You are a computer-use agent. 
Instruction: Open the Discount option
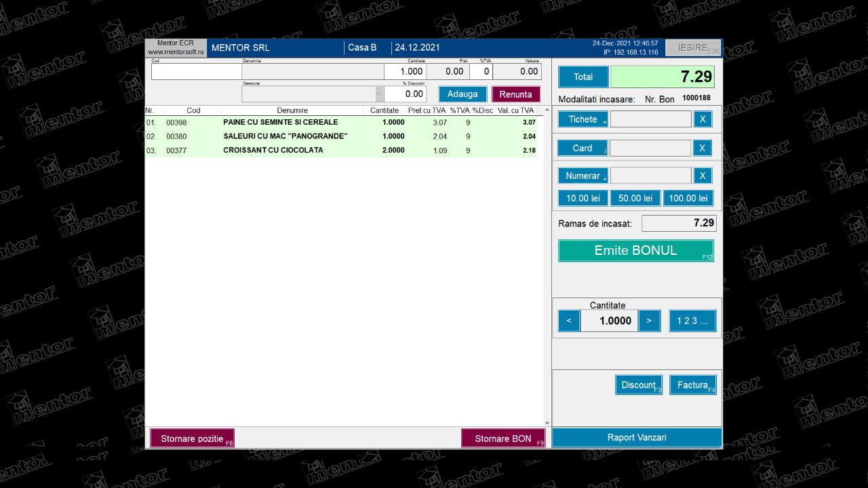tap(639, 385)
